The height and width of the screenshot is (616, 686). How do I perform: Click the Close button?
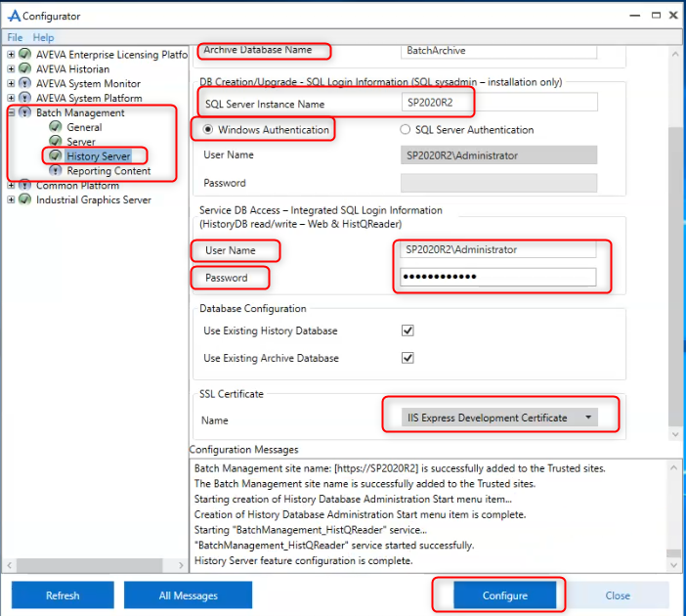pyautogui.click(x=618, y=595)
